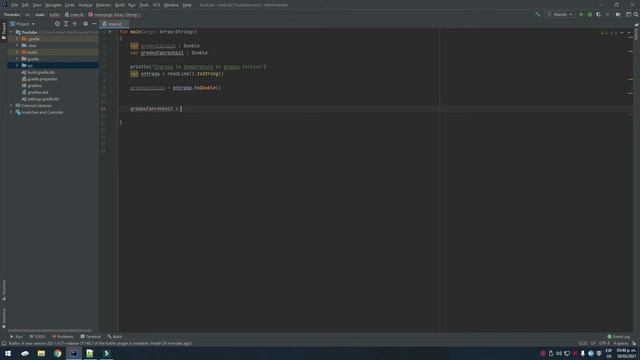
Task: Expand the gray gradle folder
Action: [17, 59]
